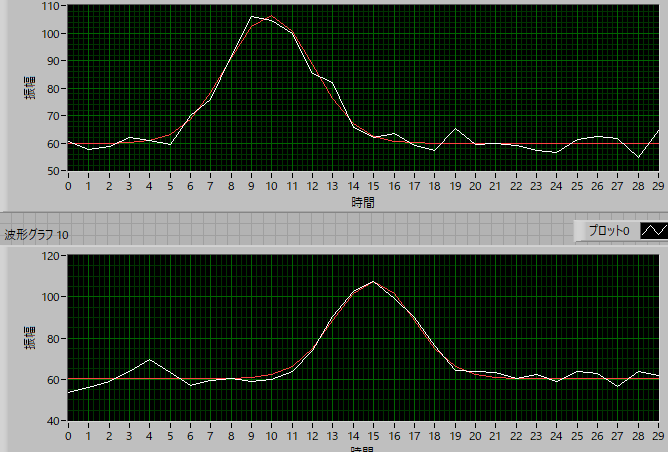Click the 0 start value on upper X-axis
The width and height of the screenshot is (668, 452).
(x=68, y=186)
